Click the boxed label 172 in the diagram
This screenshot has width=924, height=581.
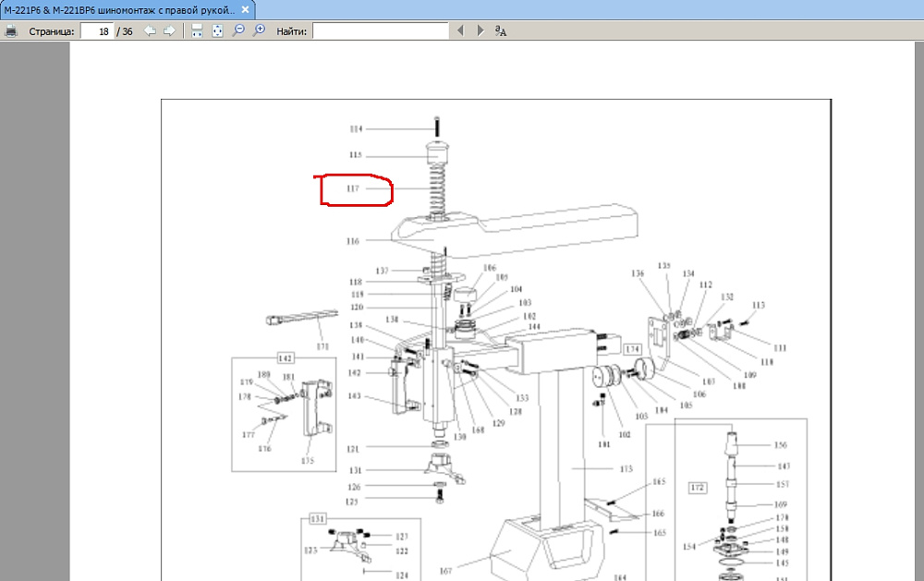pos(698,486)
